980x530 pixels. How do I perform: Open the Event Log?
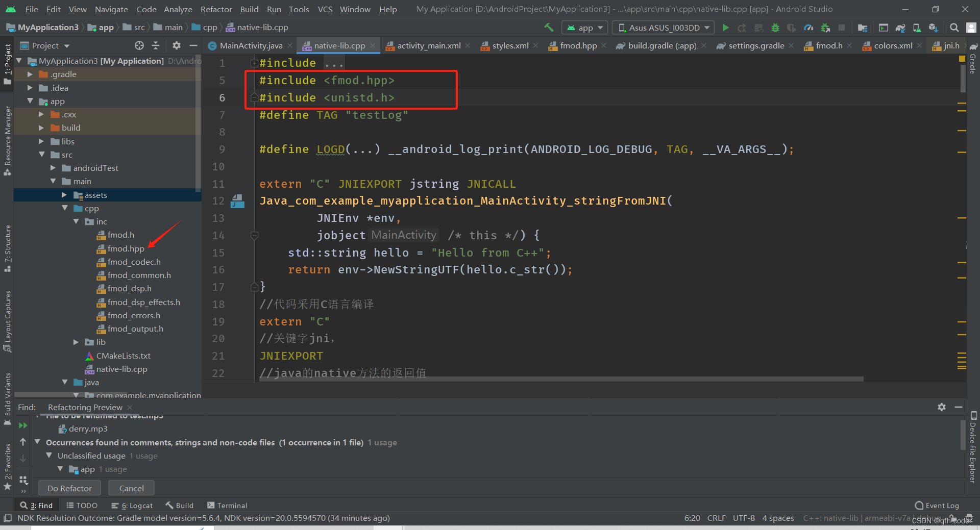[937, 506]
